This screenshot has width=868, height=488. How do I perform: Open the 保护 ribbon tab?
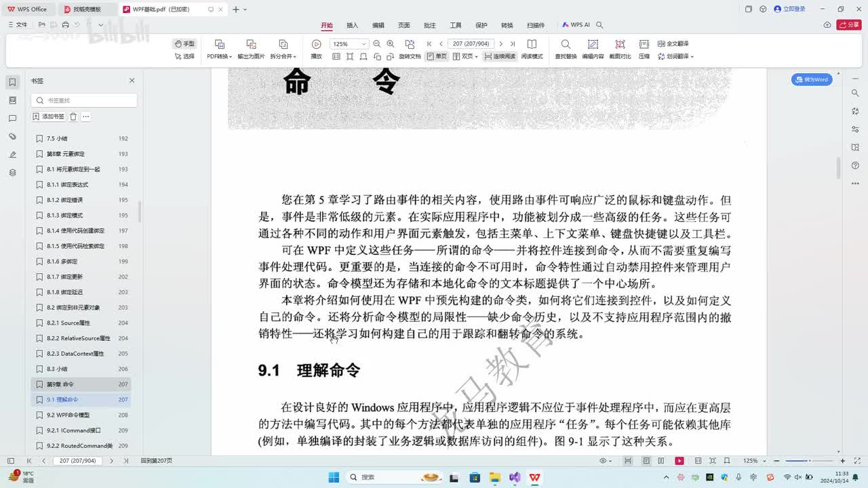click(x=481, y=25)
